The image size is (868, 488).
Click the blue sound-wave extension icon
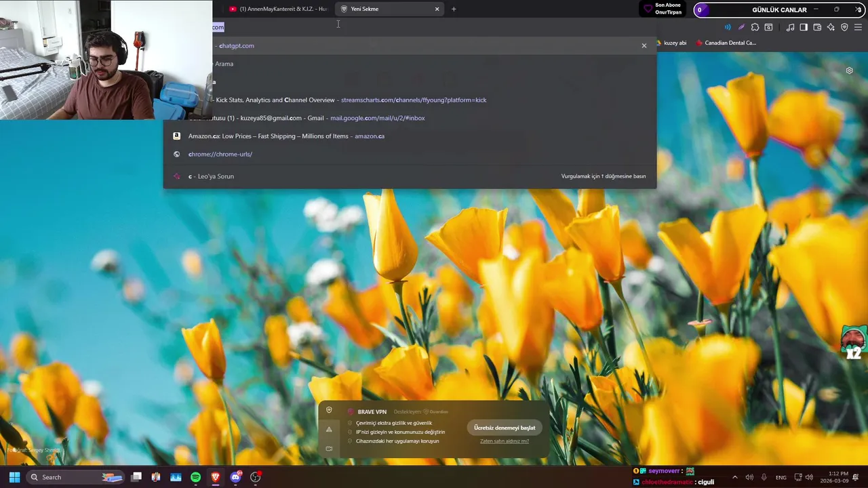pyautogui.click(x=728, y=27)
